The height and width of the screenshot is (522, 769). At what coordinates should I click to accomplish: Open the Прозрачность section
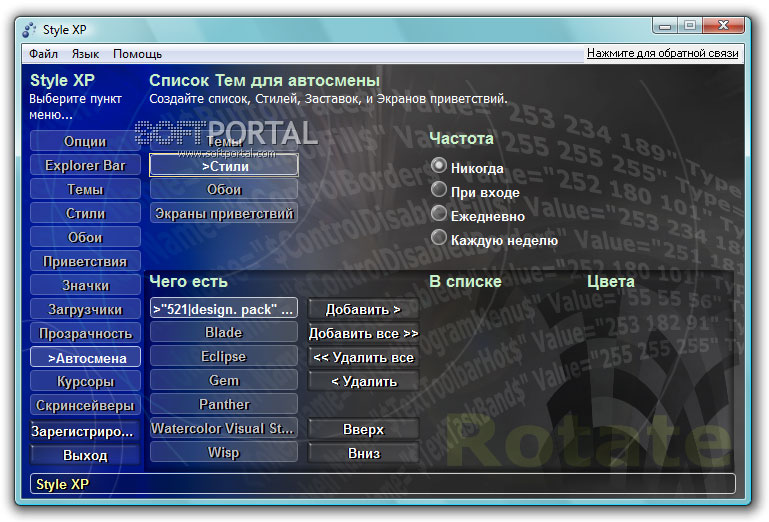(85, 334)
